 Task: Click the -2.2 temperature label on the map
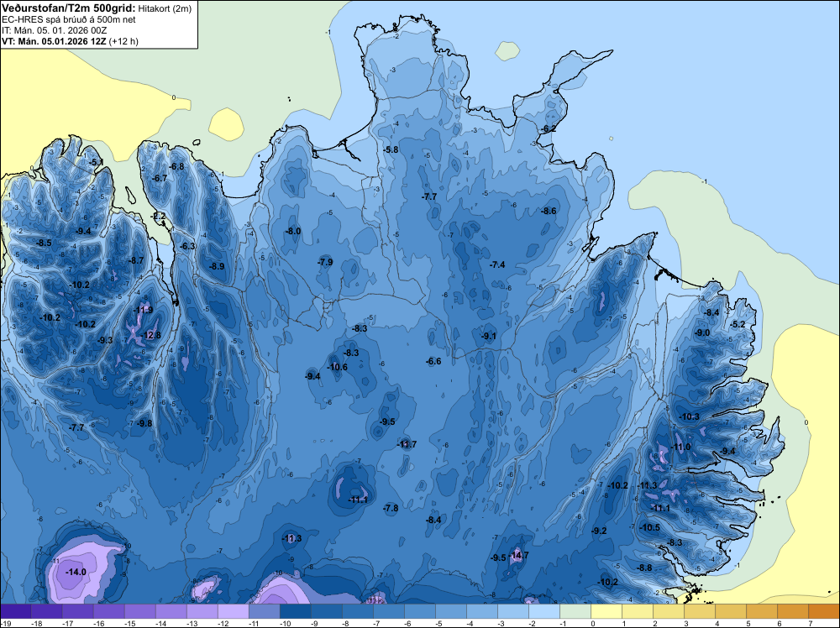158,217
